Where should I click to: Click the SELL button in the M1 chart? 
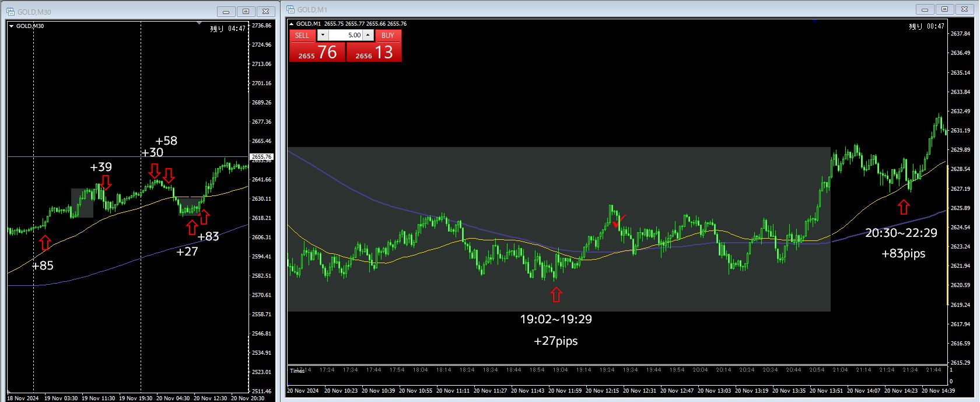pos(302,35)
